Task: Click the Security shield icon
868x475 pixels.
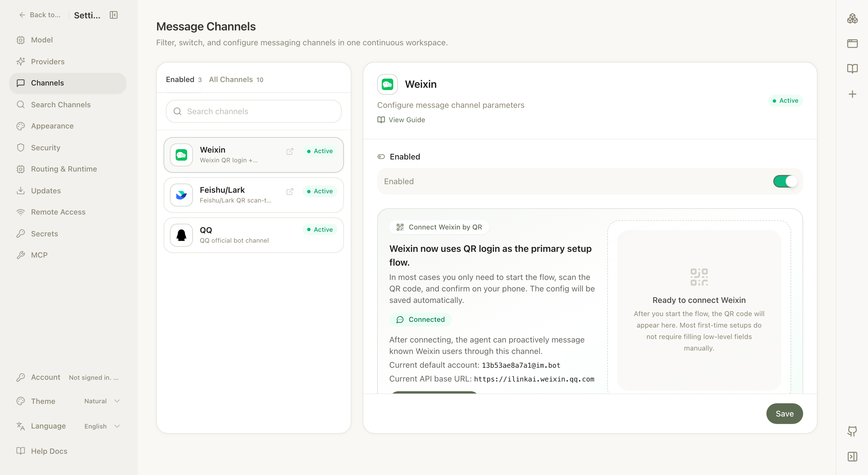Action: pos(21,147)
